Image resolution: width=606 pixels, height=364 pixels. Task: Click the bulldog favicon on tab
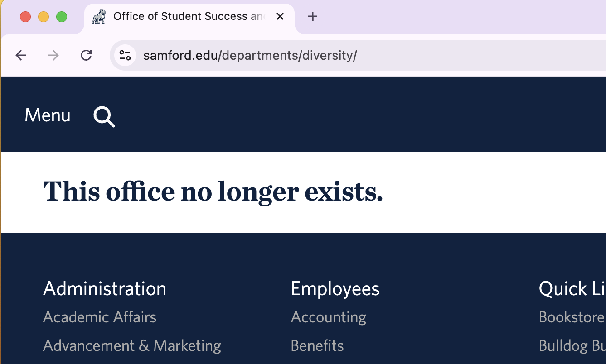tap(99, 17)
